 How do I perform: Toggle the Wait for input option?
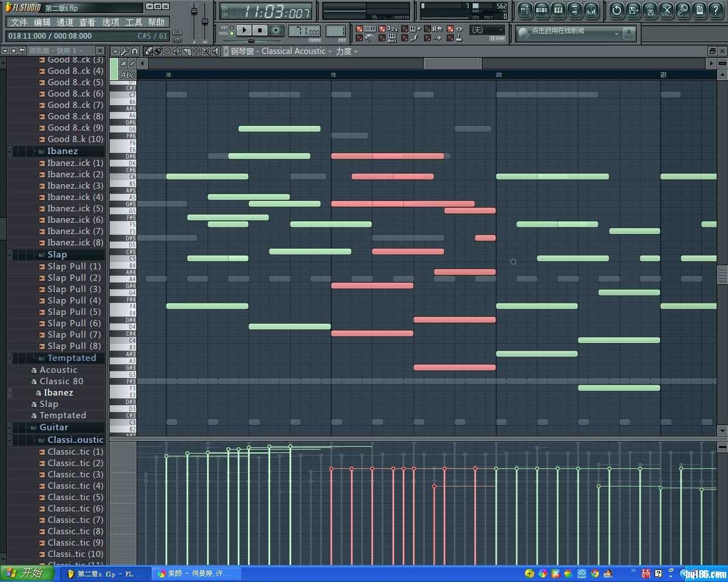tap(389, 38)
